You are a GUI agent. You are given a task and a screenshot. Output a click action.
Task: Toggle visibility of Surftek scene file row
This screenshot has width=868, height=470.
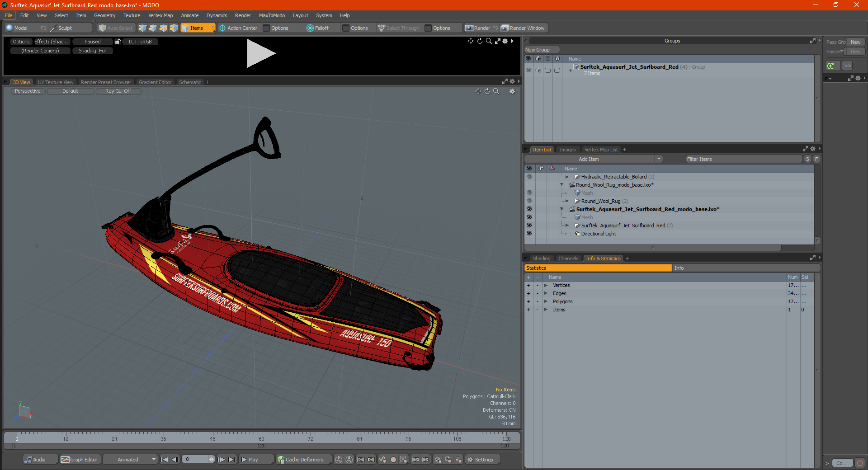[x=529, y=209]
